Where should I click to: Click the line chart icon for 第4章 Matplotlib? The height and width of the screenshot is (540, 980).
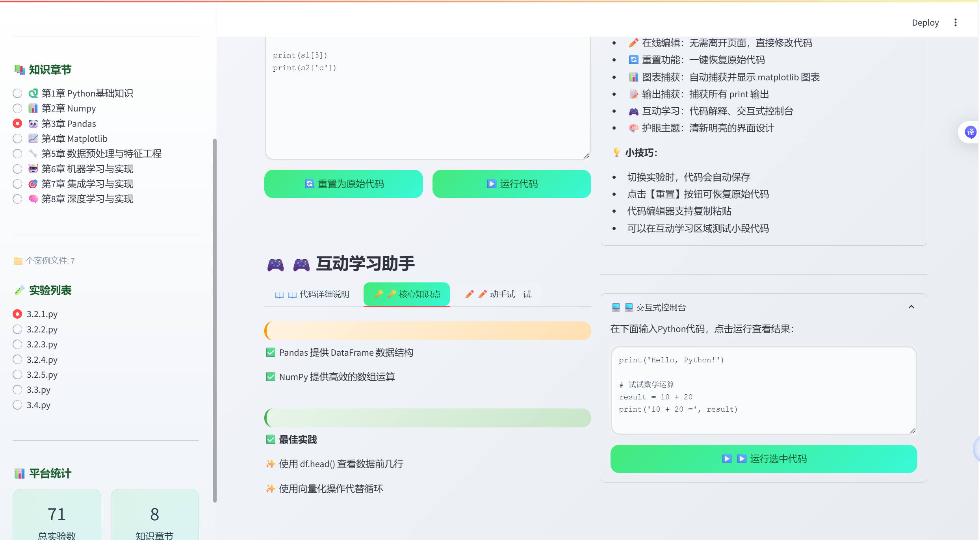(x=33, y=139)
